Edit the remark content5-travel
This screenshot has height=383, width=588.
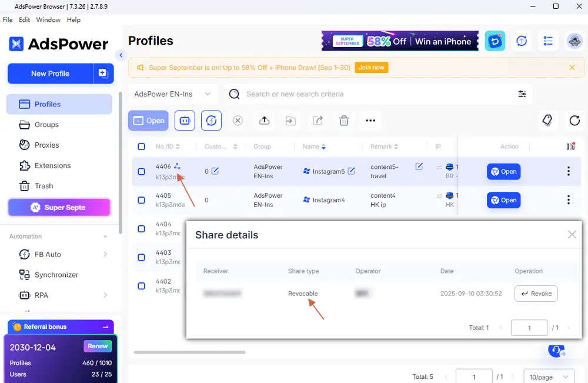(x=419, y=166)
